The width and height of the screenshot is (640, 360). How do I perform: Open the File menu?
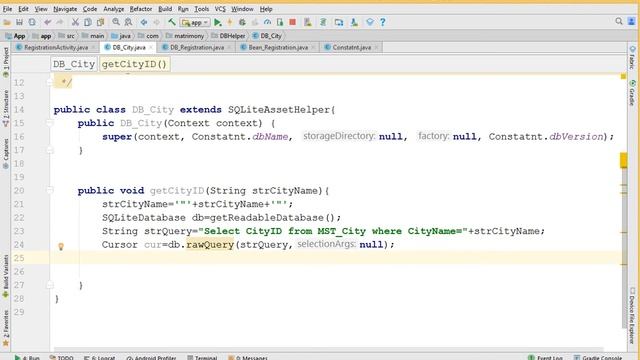click(7, 9)
